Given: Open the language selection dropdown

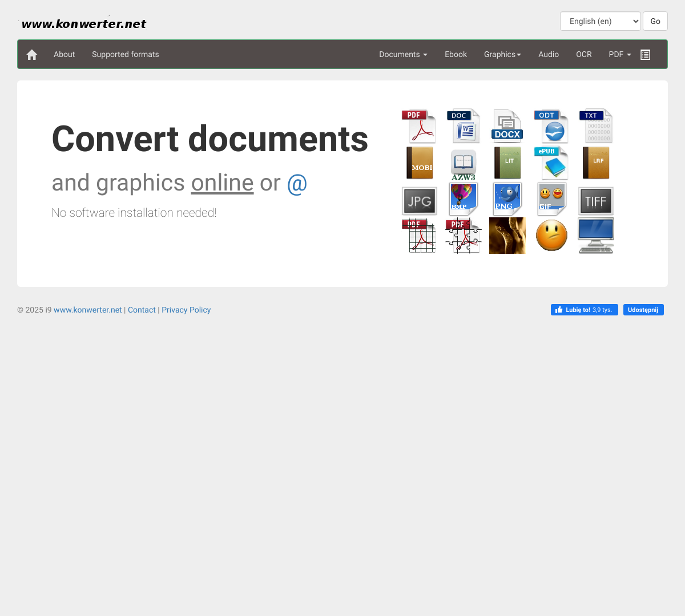Looking at the screenshot, I should 600,21.
